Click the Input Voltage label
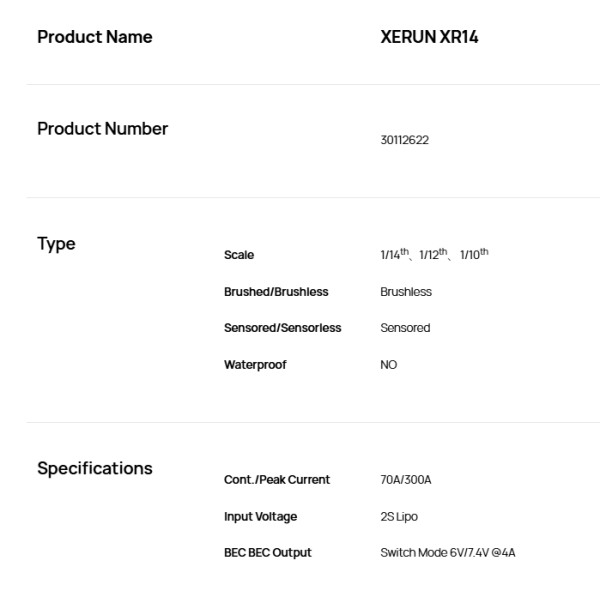 click(261, 517)
